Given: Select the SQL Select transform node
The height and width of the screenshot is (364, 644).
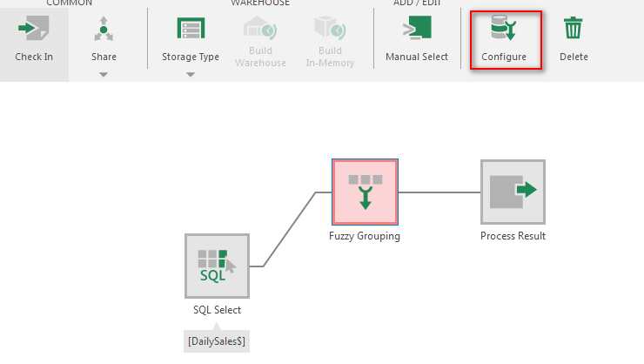Looking at the screenshot, I should pos(217,266).
